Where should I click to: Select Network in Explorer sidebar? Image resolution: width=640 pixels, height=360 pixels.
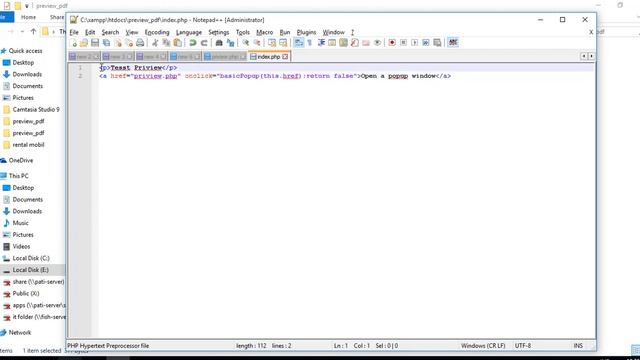(x=20, y=333)
